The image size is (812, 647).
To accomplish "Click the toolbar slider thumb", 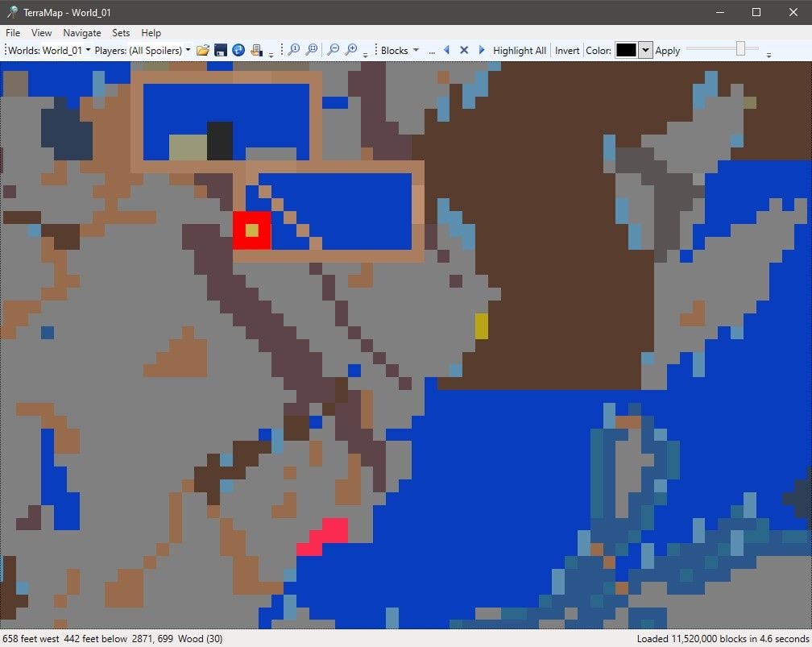I will coord(740,48).
